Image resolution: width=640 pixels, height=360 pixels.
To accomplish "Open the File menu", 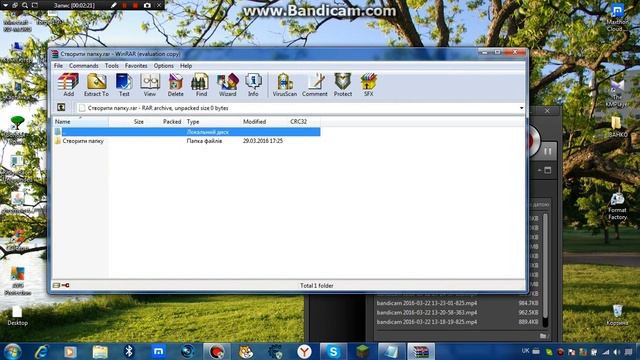I will point(58,65).
